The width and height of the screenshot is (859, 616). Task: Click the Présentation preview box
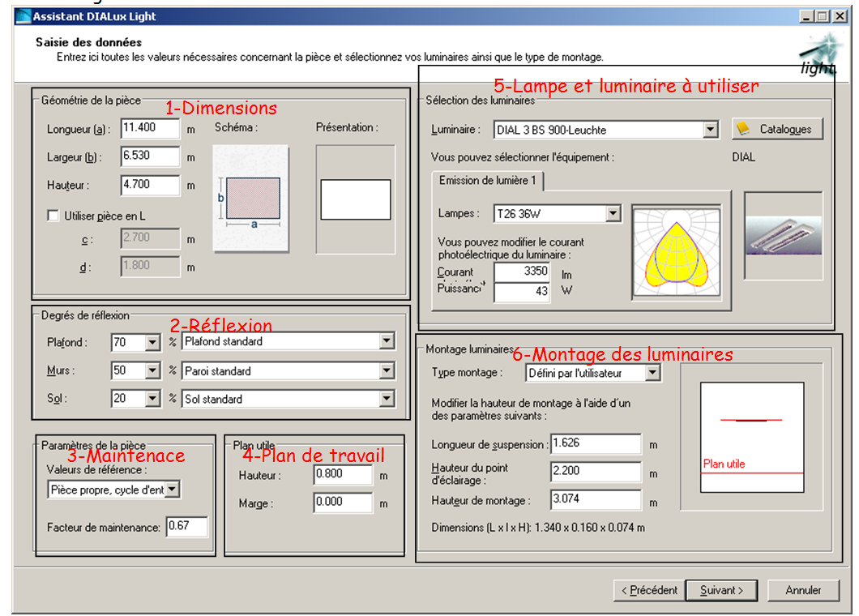[x=355, y=199]
